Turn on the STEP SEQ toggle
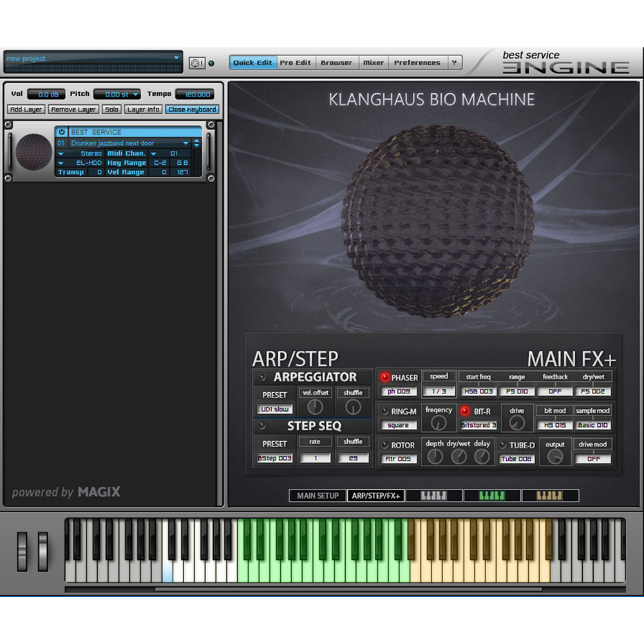644x644 pixels. tap(262, 426)
